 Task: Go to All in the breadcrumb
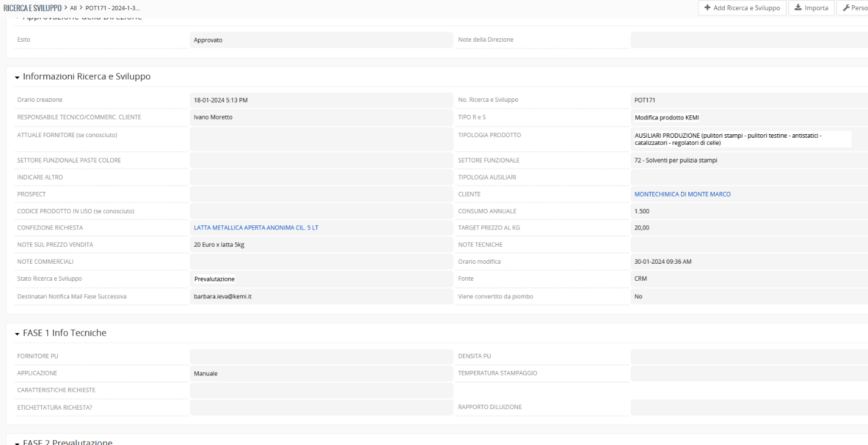pos(74,7)
